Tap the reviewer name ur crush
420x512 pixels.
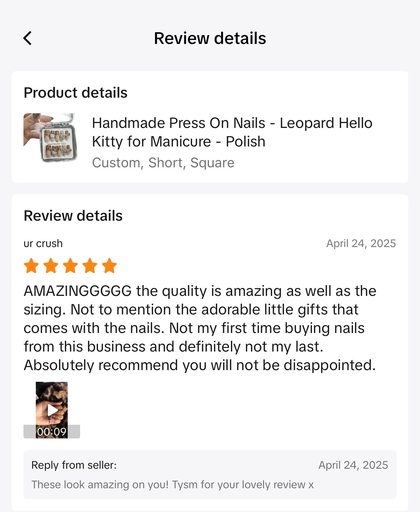pos(43,243)
